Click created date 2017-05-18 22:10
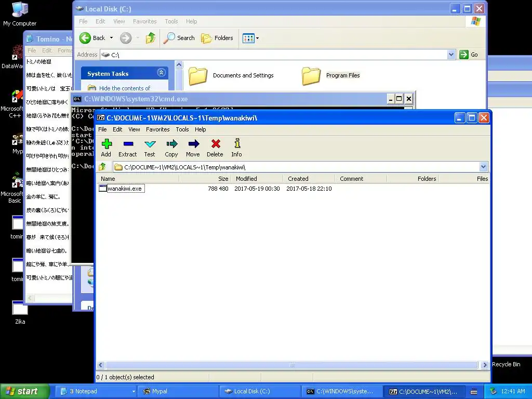532x399 pixels. pos(309,189)
